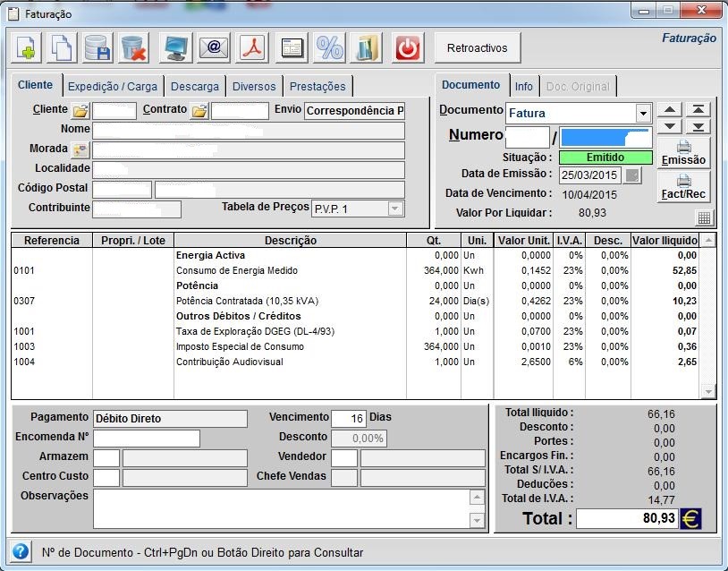The height and width of the screenshot is (571, 728).
Task: Send document by email using envelope icon
Action: 214,47
